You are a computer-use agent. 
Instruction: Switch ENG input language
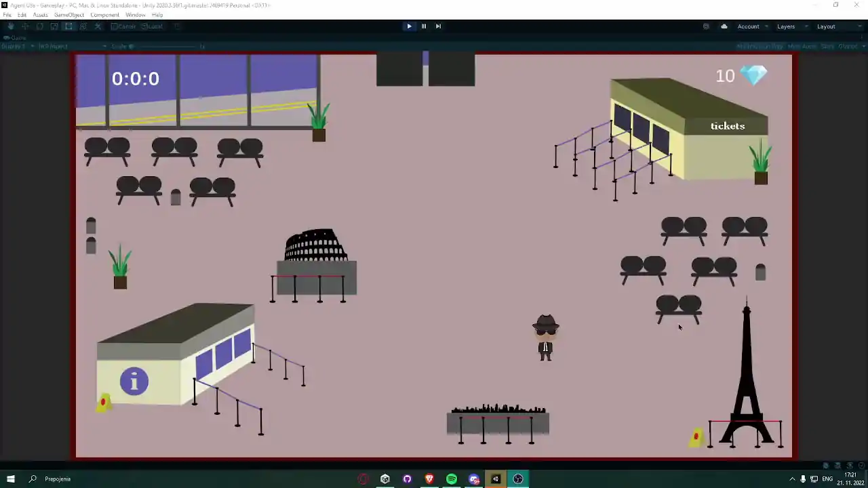pyautogui.click(x=827, y=479)
